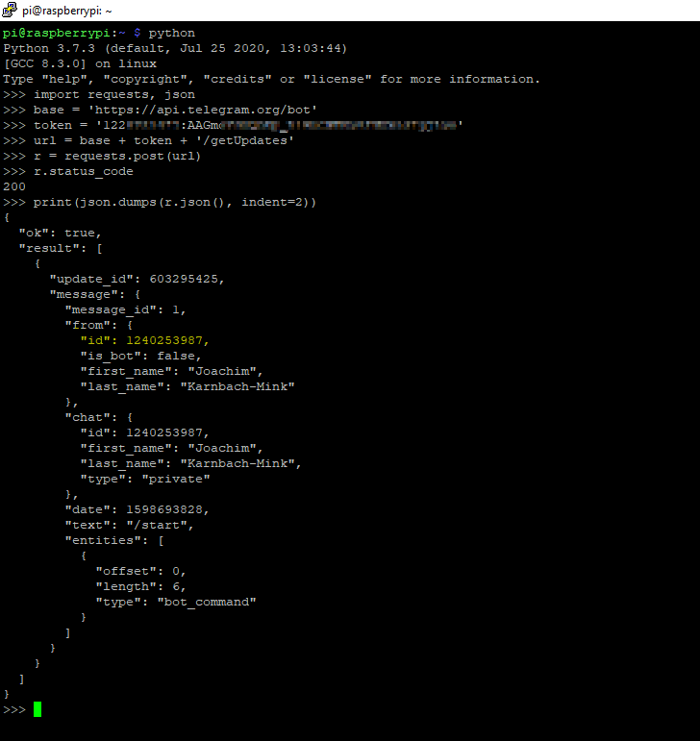Click the date value 1598693828
This screenshot has width=700, height=741.
click(x=164, y=510)
